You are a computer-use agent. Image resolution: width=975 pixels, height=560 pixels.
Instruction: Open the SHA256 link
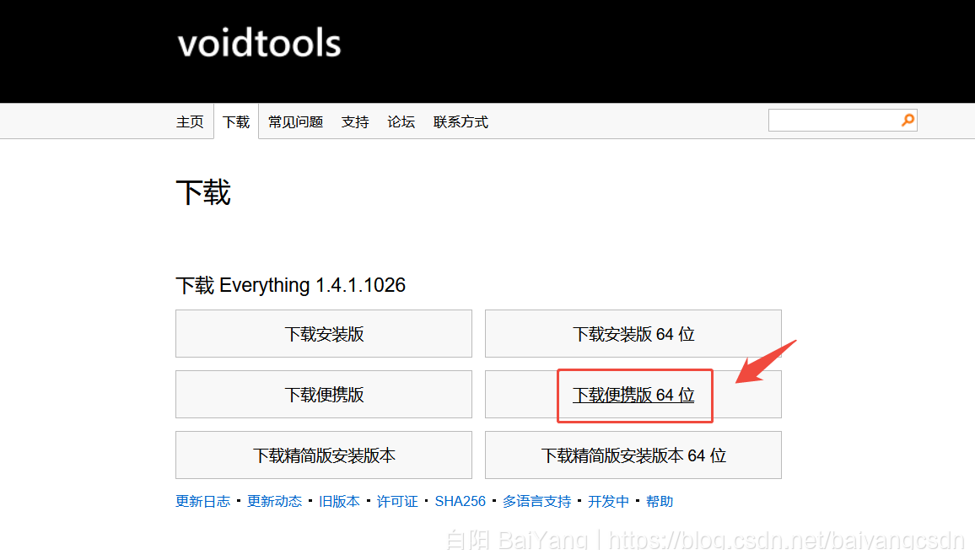461,502
